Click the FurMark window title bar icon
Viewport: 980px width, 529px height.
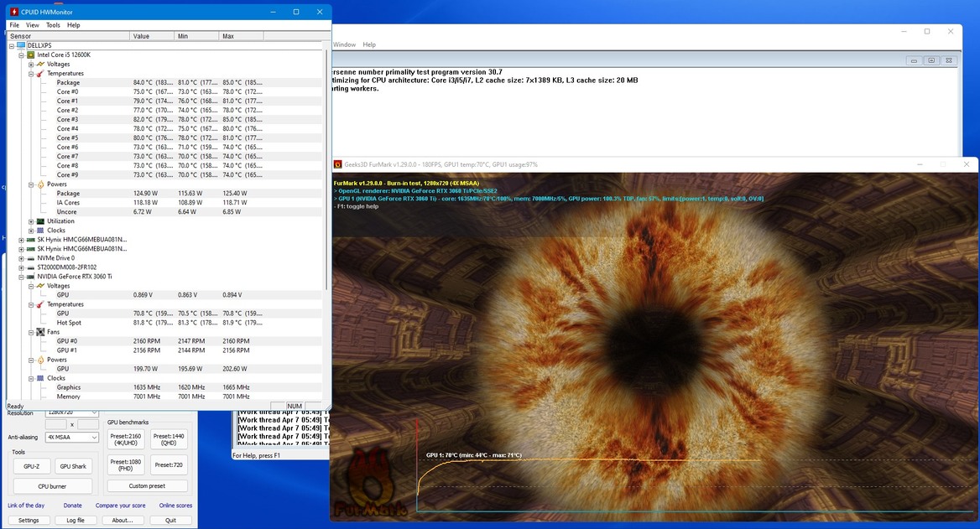tap(338, 165)
